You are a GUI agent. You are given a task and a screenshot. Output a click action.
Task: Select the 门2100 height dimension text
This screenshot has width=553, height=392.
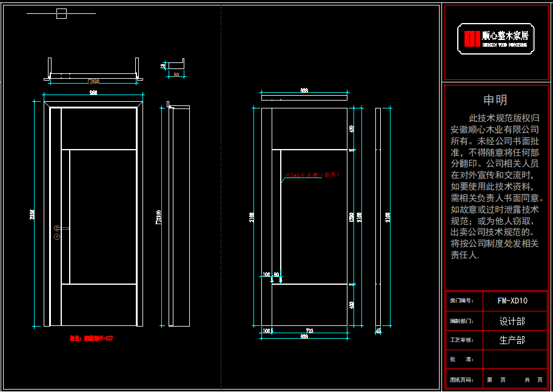(159, 217)
